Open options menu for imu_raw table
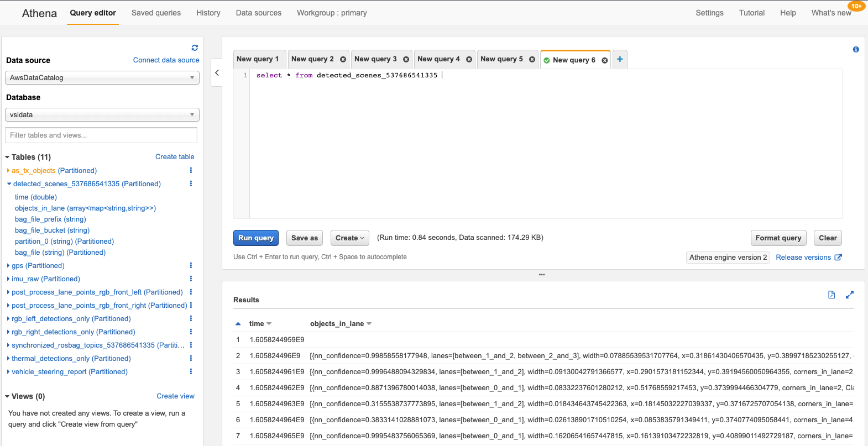The image size is (868, 446). 191,279
